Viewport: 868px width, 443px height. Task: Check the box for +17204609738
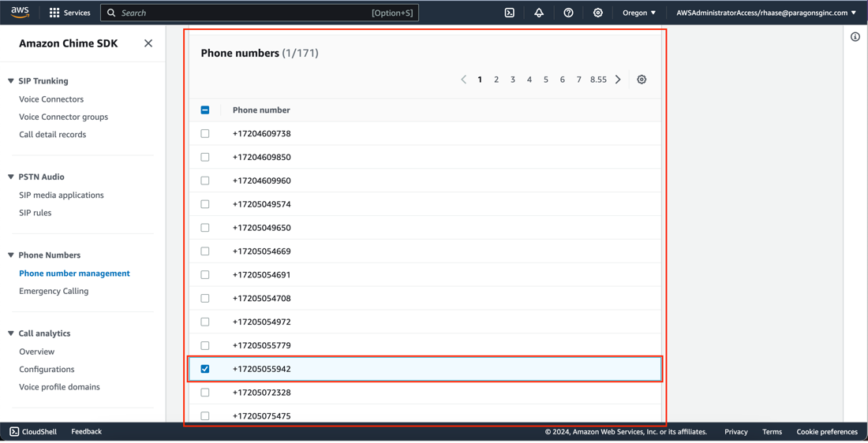click(x=205, y=134)
